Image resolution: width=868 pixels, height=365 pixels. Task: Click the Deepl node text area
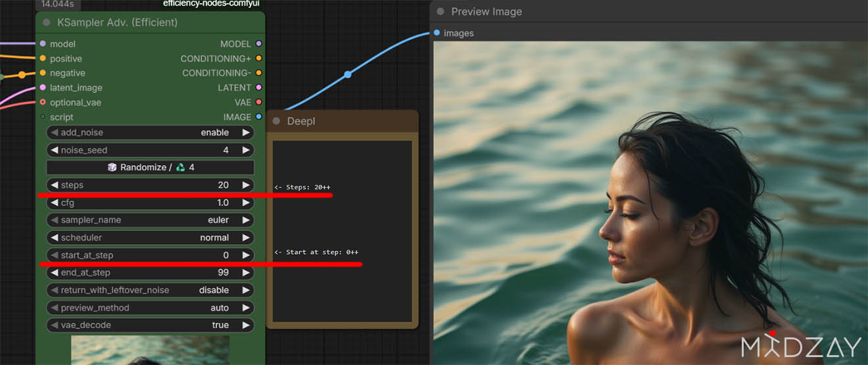coord(342,231)
